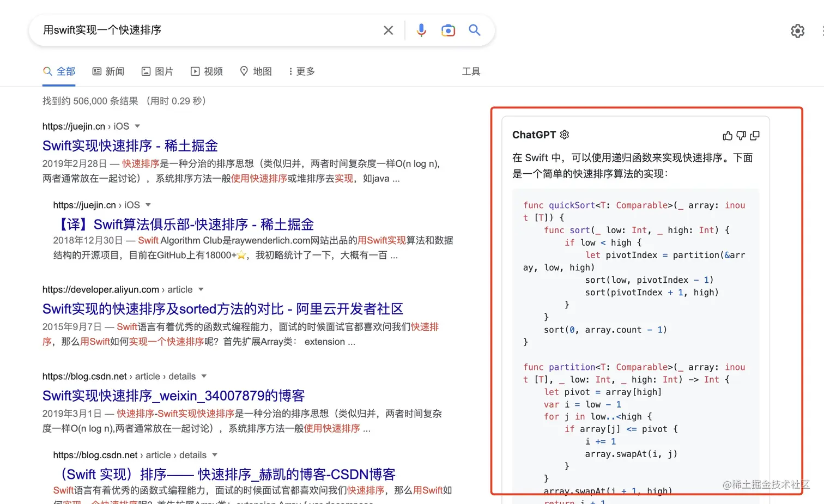824x504 pixels.
Task: Clear the search query with the X icon
Action: 388,31
